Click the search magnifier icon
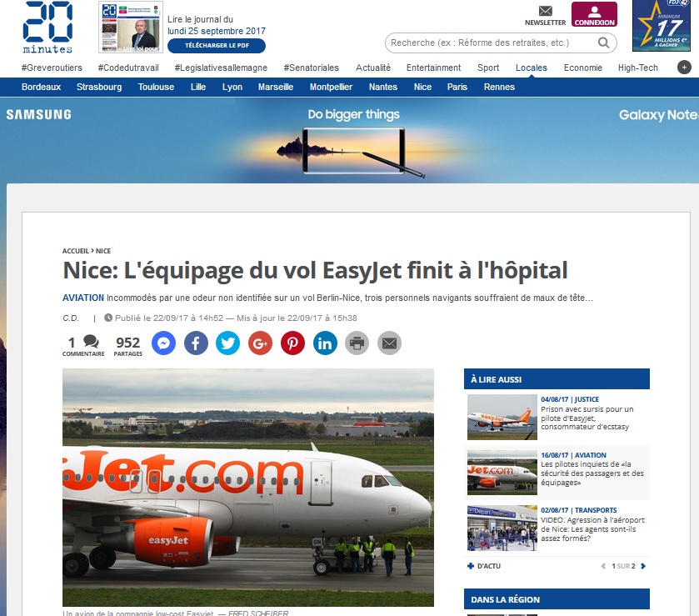This screenshot has height=616, width=699. point(603,43)
